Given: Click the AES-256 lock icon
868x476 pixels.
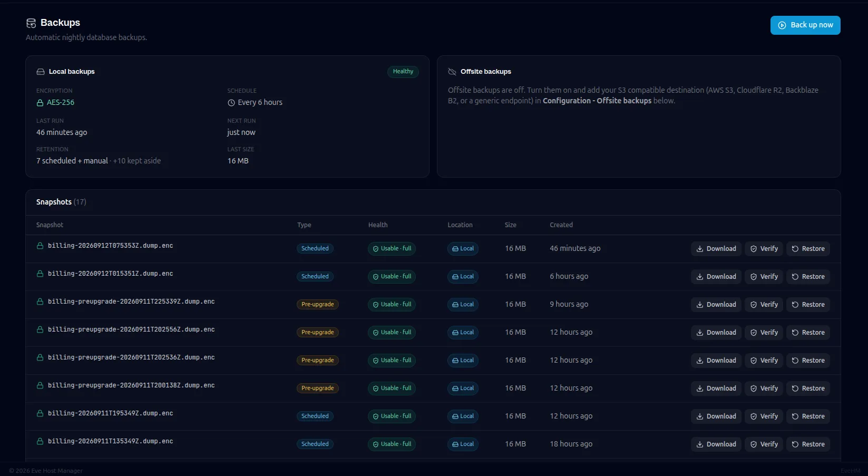Looking at the screenshot, I should point(40,103).
